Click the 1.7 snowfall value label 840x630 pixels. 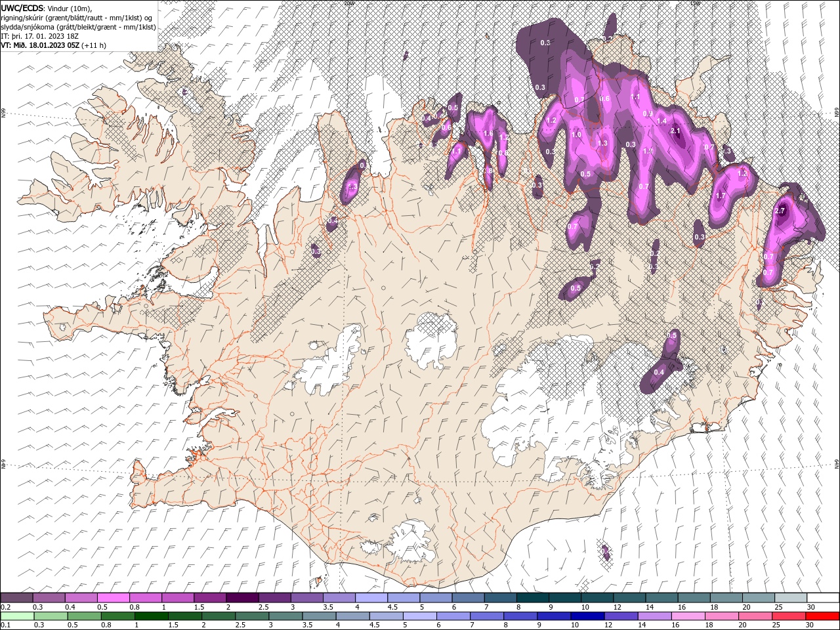click(x=721, y=196)
